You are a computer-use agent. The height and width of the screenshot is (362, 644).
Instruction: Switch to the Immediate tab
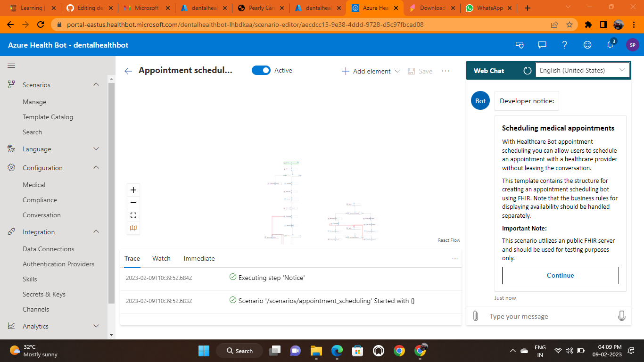point(199,258)
